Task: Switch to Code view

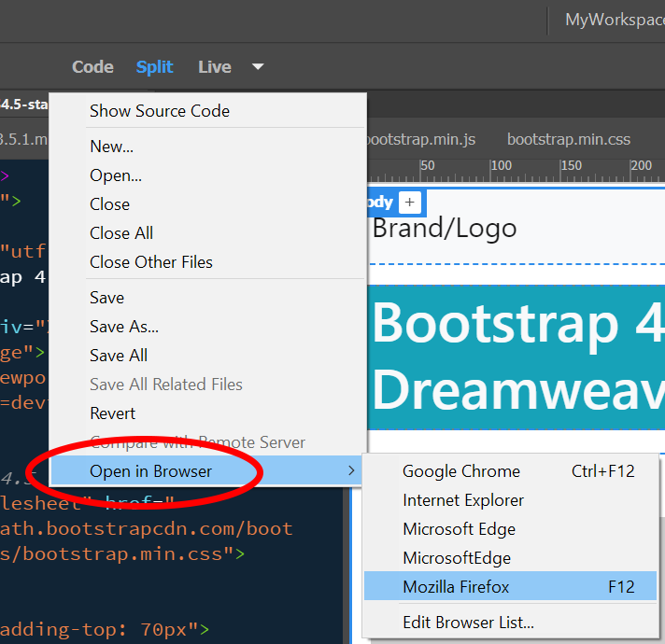Action: pos(92,67)
